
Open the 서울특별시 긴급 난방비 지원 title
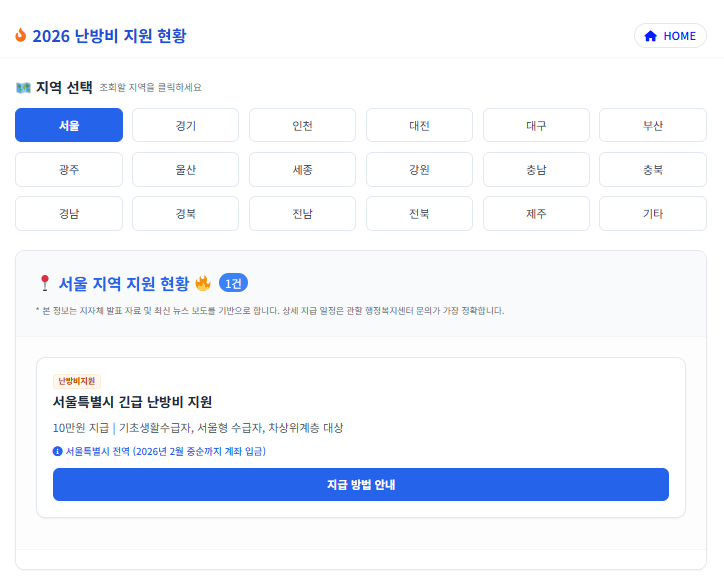(x=133, y=402)
